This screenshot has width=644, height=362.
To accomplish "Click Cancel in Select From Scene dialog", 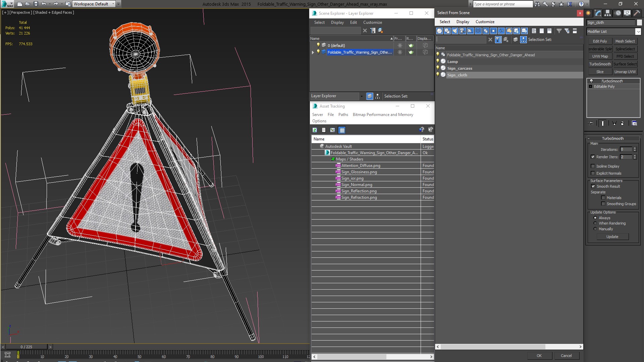I will (566, 356).
